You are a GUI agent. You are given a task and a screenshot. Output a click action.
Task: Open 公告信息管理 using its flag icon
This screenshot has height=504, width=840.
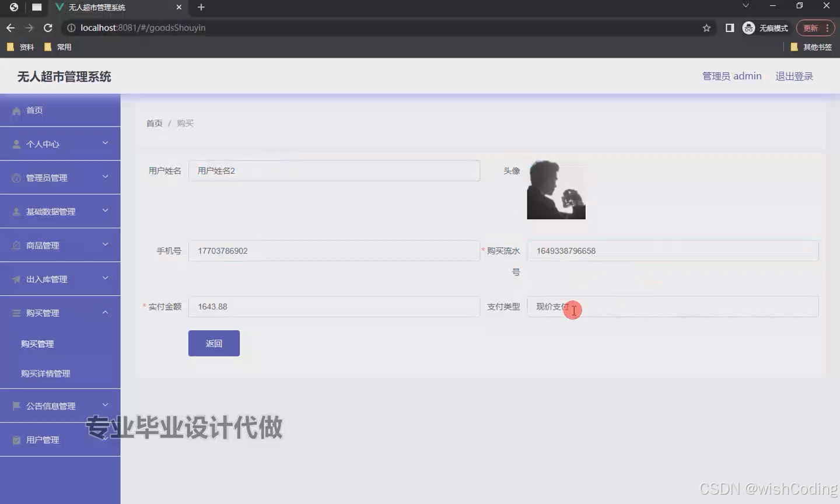click(17, 405)
